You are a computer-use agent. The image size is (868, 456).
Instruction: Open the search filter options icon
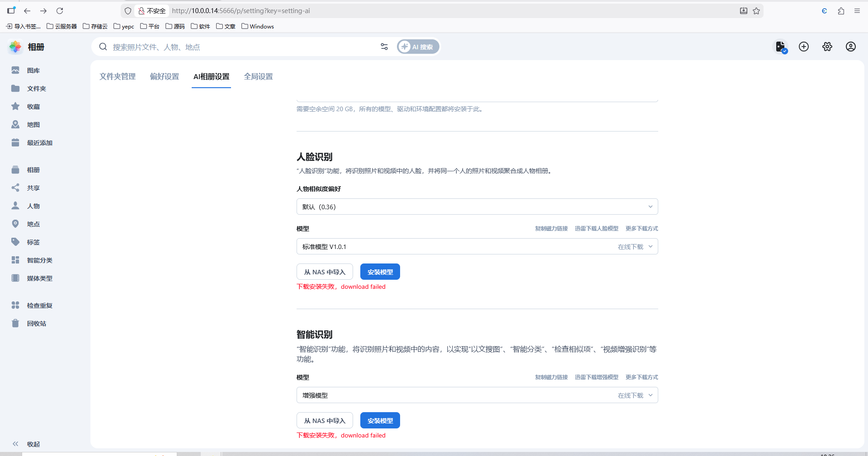(x=384, y=47)
